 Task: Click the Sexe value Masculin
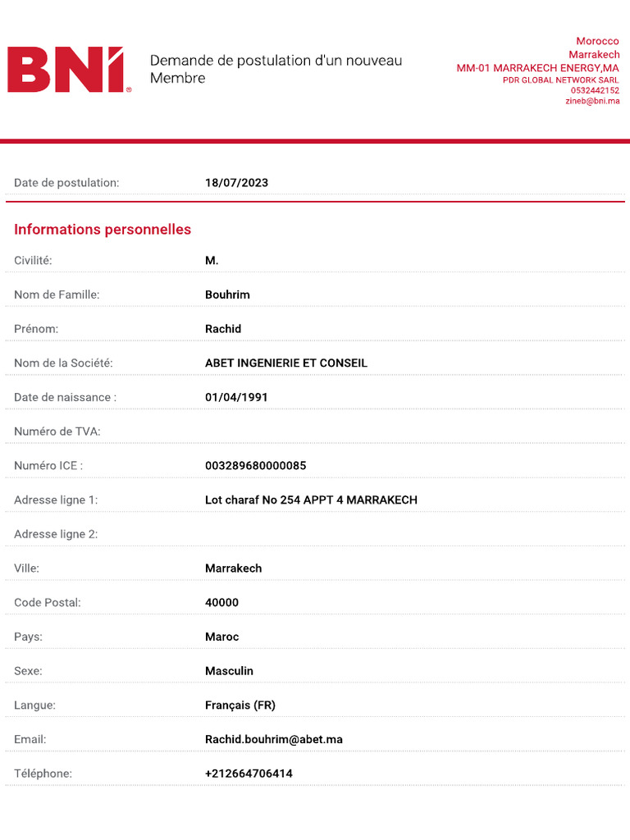229,671
